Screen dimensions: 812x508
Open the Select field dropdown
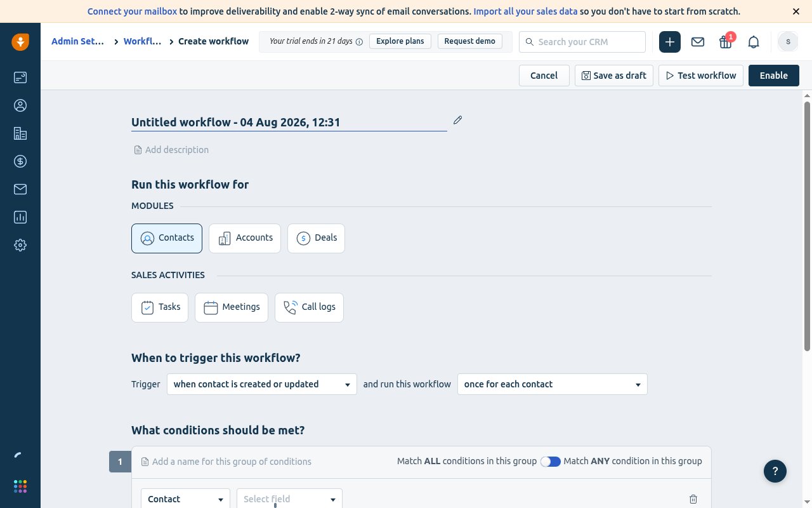[x=289, y=499]
